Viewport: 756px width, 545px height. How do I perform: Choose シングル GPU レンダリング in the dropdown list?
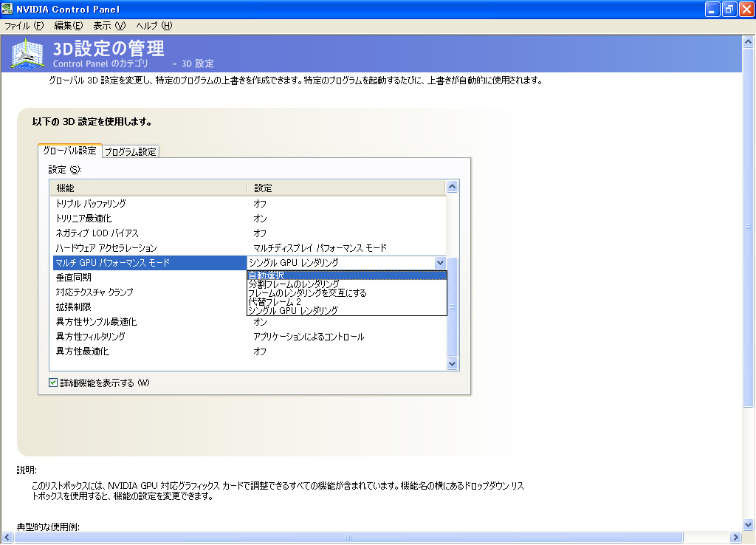click(x=347, y=310)
